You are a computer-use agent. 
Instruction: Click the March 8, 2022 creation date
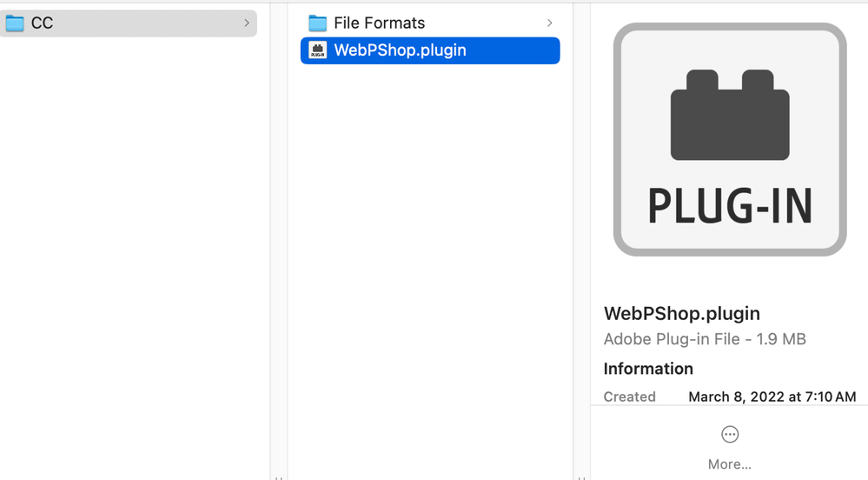click(x=772, y=397)
